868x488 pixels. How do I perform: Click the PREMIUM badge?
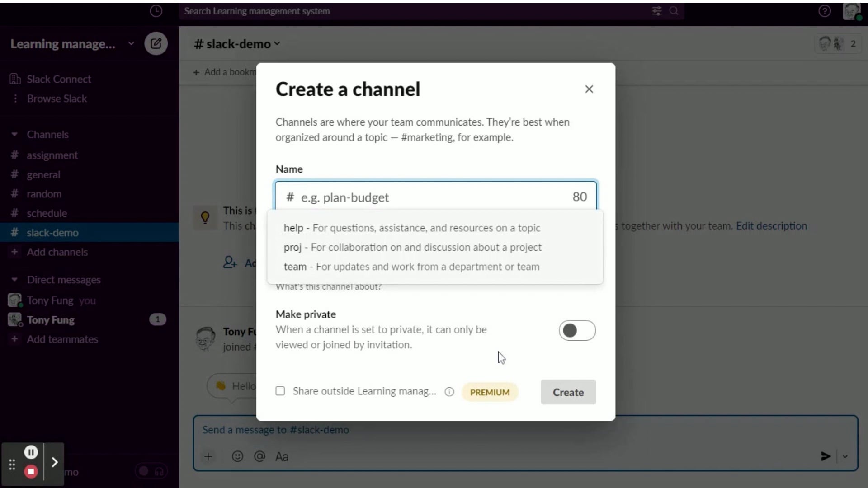point(490,392)
